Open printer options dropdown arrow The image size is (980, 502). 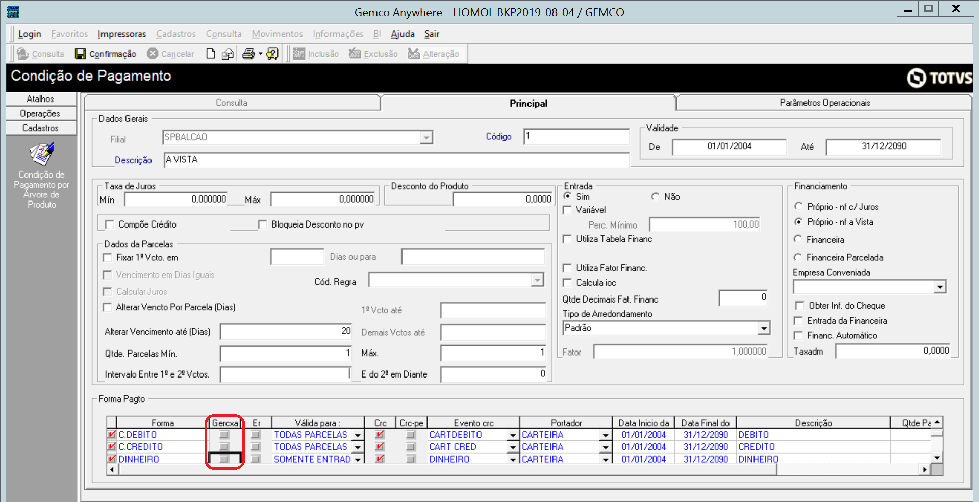point(260,54)
